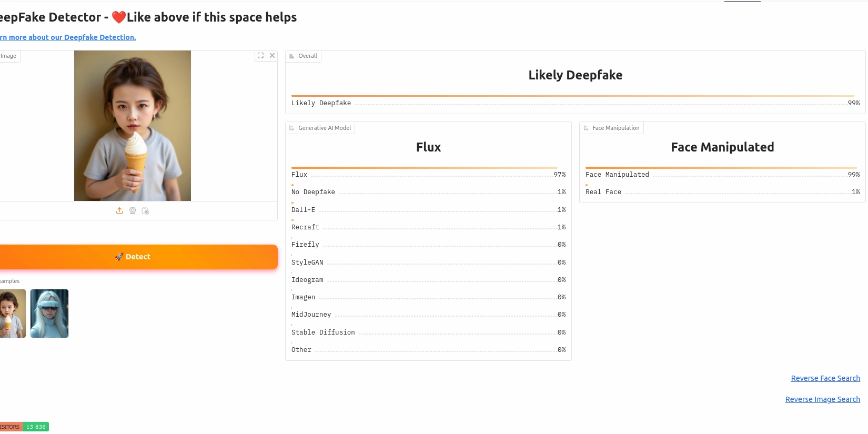Click the Face Manipulation label icon
Image resolution: width=868 pixels, height=434 pixels.
click(x=586, y=128)
